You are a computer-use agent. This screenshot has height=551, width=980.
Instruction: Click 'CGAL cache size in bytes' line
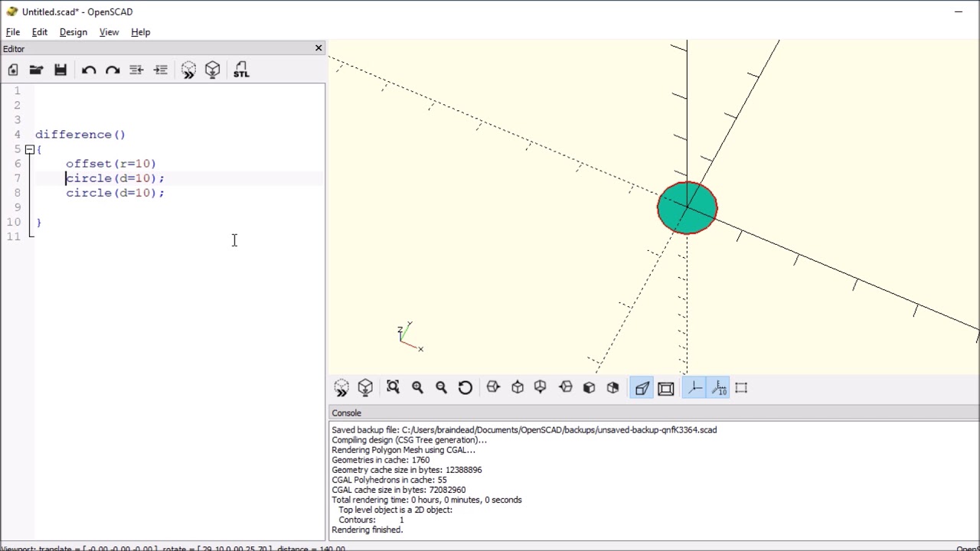click(398, 490)
